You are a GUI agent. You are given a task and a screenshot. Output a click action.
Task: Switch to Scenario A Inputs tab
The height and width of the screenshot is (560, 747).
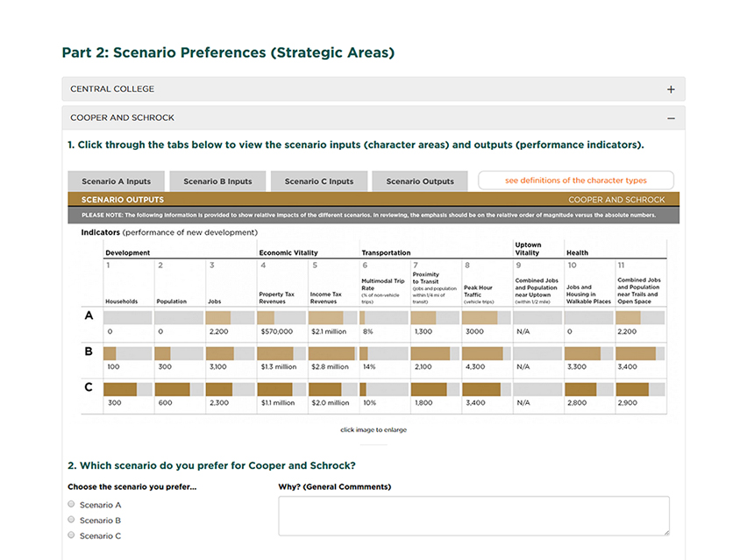click(116, 181)
